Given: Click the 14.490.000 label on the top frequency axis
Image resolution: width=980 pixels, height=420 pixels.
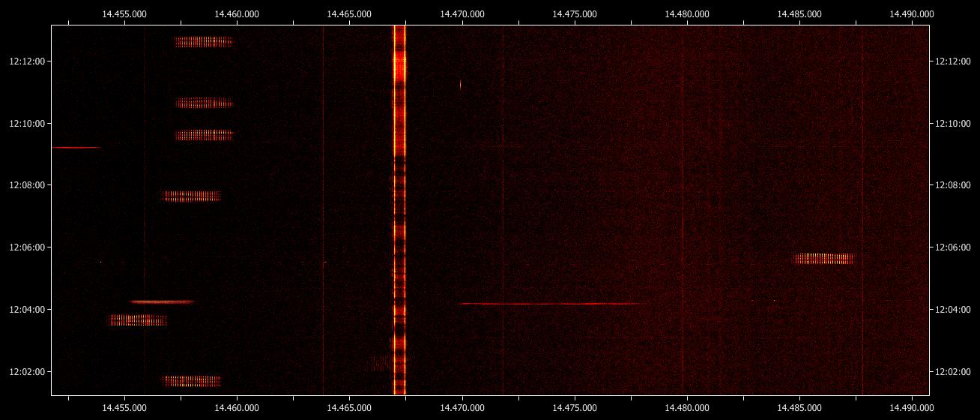Looking at the screenshot, I should 911,13.
